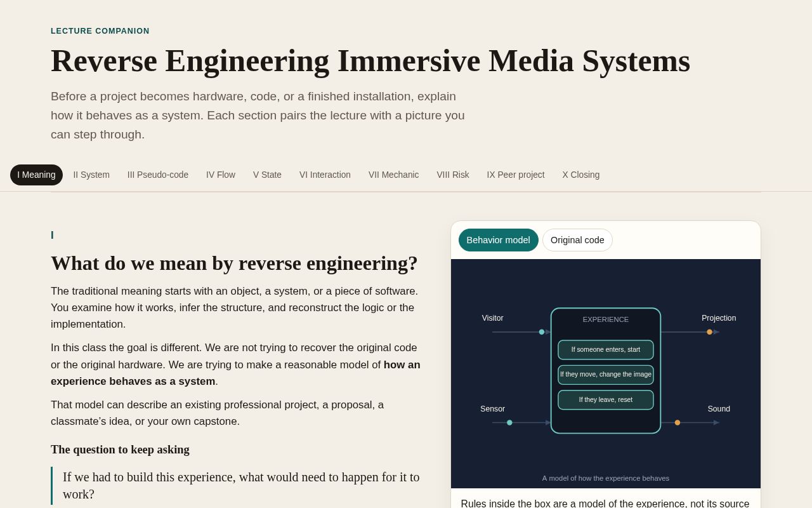Screen dimensions: 812x508
Task: Switch to V State section
Action: [x=267, y=175]
